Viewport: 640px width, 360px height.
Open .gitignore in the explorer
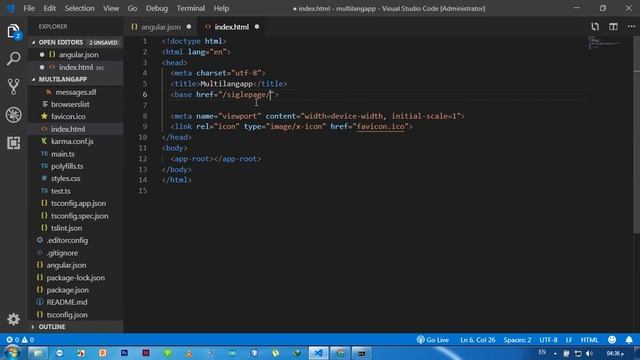(x=76, y=253)
